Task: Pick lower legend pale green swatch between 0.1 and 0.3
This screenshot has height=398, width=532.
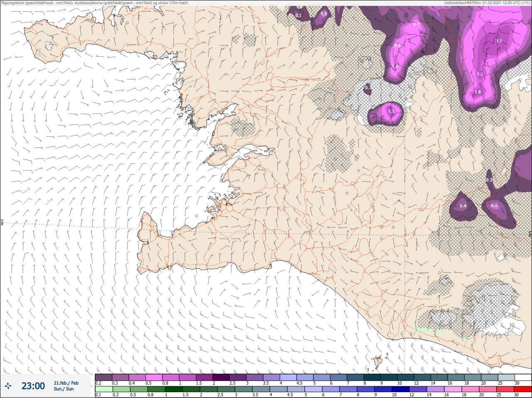Action: [104, 389]
